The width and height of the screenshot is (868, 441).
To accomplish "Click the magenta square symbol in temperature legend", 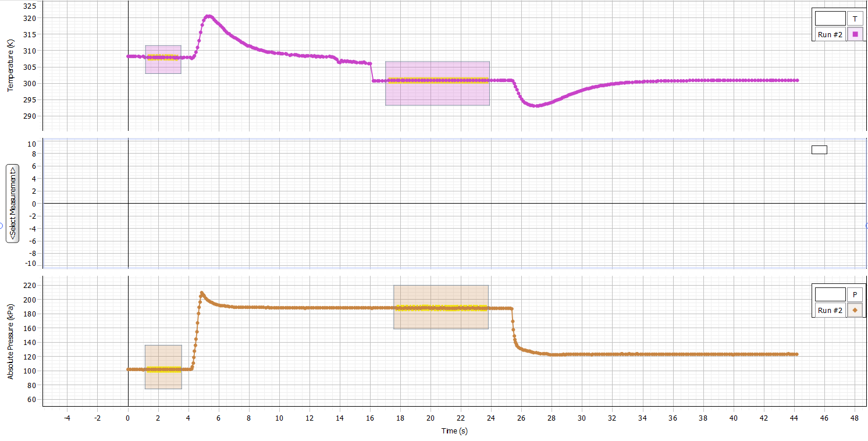I will tap(855, 34).
